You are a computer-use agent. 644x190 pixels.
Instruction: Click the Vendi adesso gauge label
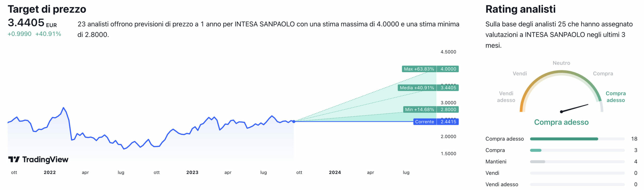click(506, 97)
